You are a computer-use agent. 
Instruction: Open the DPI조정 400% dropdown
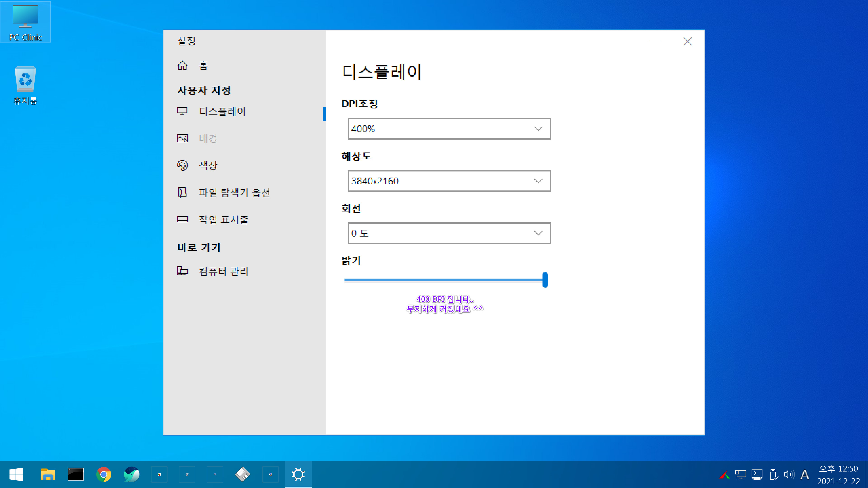click(x=450, y=129)
